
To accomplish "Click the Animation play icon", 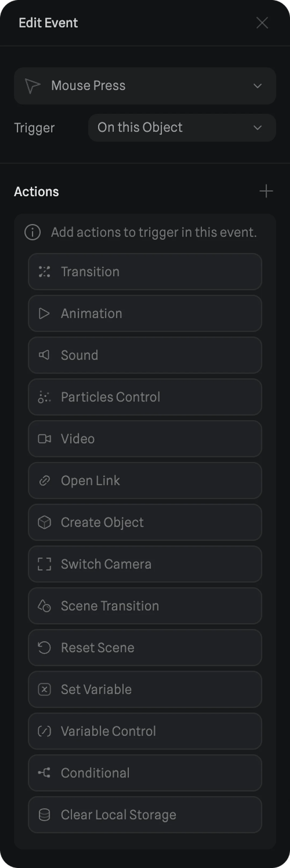I will point(45,313).
